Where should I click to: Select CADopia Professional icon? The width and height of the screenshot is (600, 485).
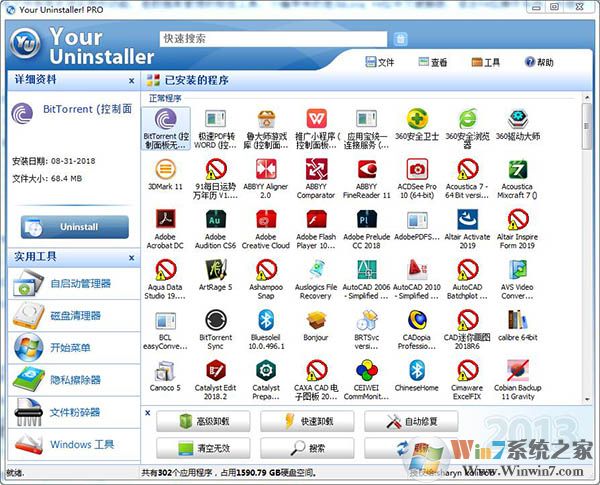(x=417, y=320)
